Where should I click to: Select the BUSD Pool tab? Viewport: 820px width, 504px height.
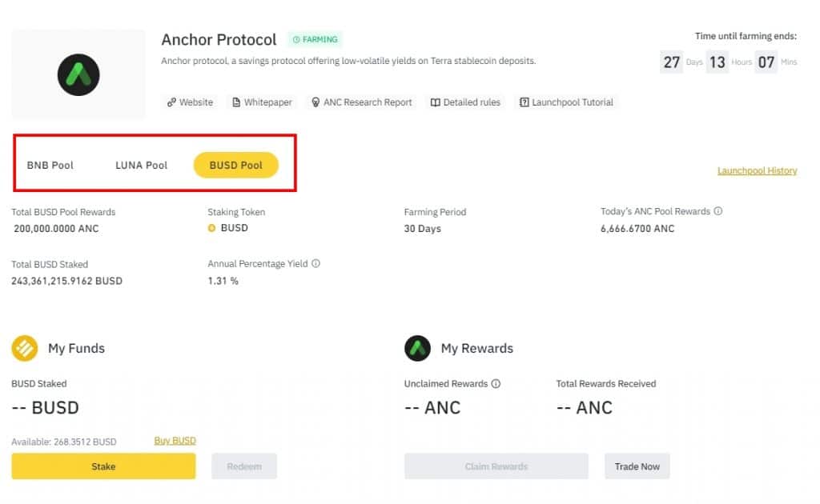(236, 165)
